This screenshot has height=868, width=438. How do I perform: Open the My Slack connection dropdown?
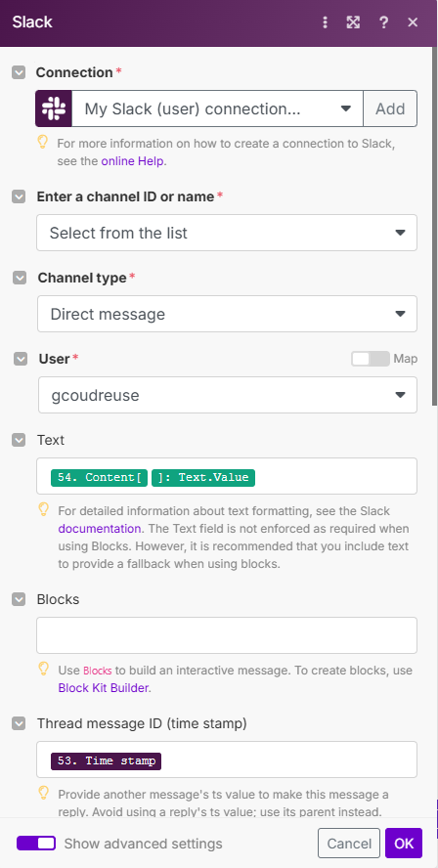pos(218,108)
